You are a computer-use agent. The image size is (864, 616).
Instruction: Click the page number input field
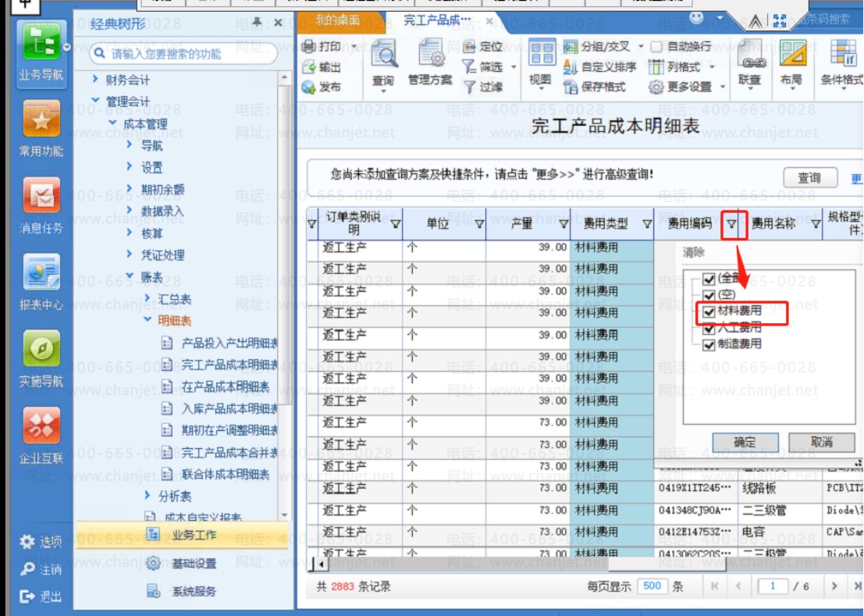tap(773, 586)
